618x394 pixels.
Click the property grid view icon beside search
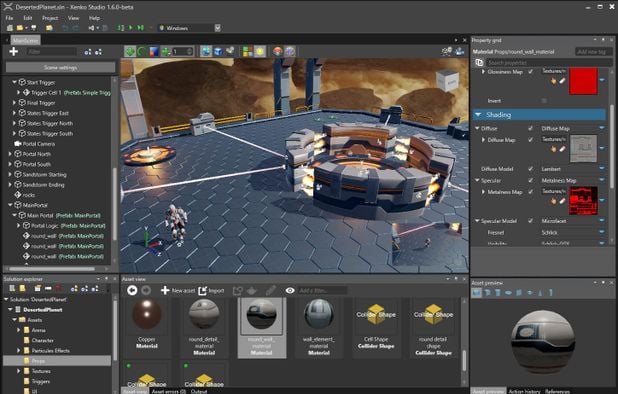[479, 62]
